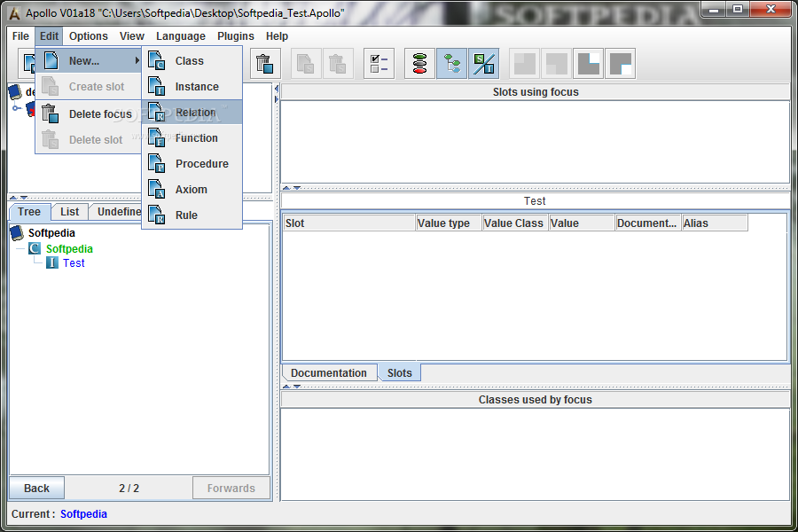Open the Help menu
The height and width of the screenshot is (532, 798).
point(277,36)
